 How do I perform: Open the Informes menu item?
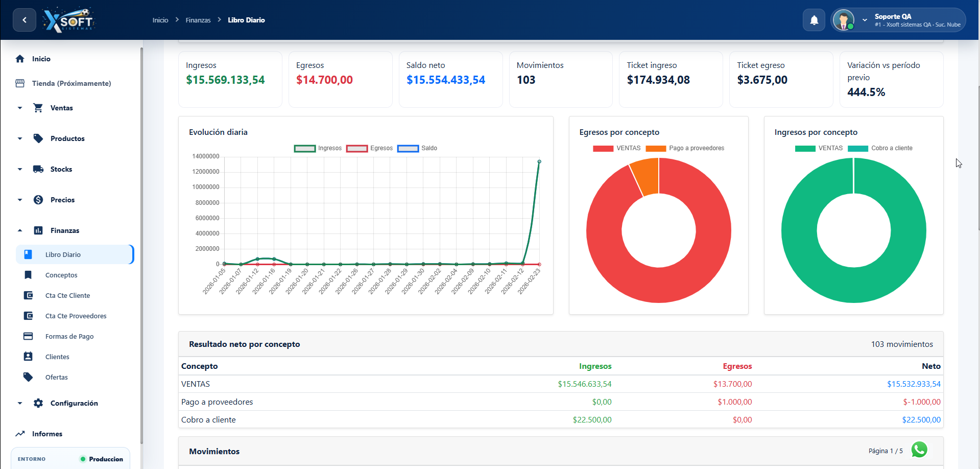pyautogui.click(x=47, y=434)
